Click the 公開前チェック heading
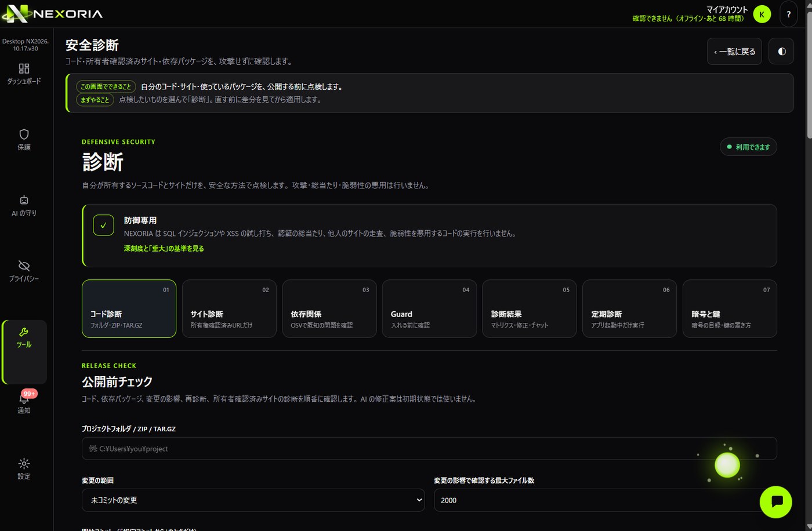This screenshot has width=812, height=531. click(117, 381)
